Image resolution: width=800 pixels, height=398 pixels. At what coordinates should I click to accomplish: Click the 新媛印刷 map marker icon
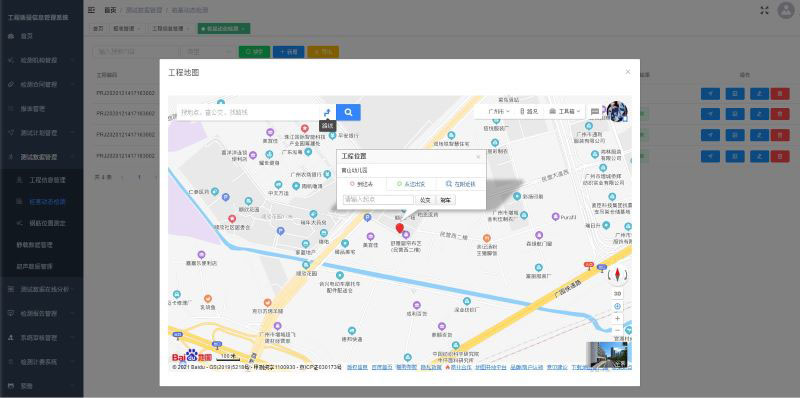[x=517, y=196]
